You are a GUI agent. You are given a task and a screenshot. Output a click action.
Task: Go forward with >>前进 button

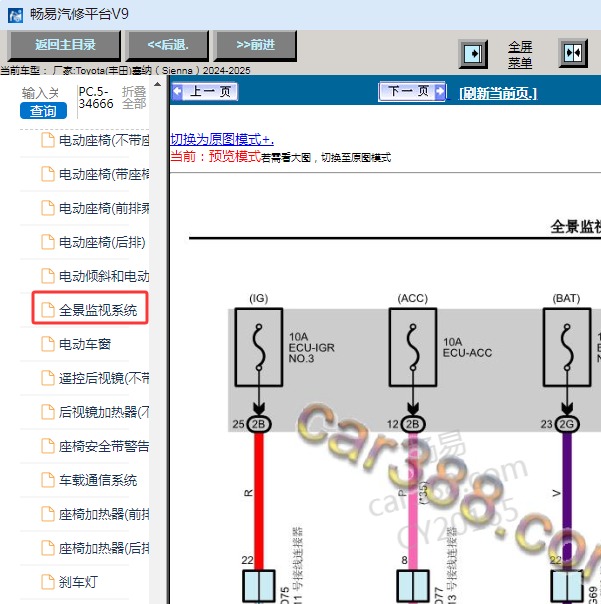(255, 45)
